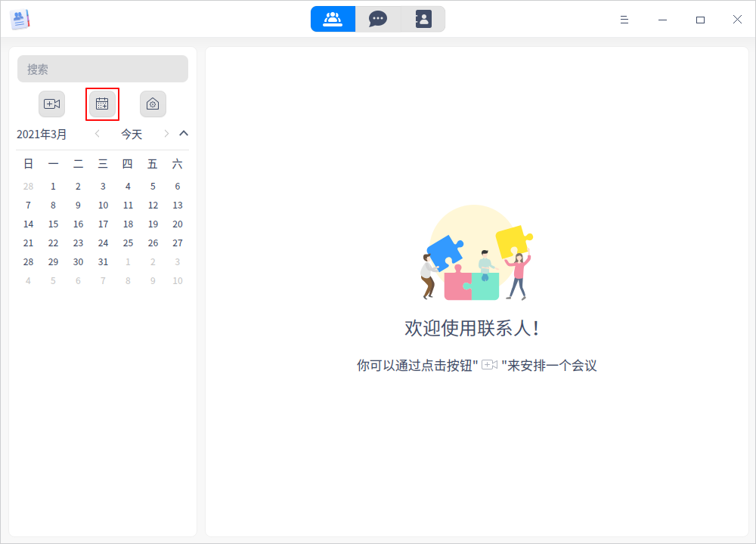
Task: Select date 14 on the calendar
Action: point(29,224)
